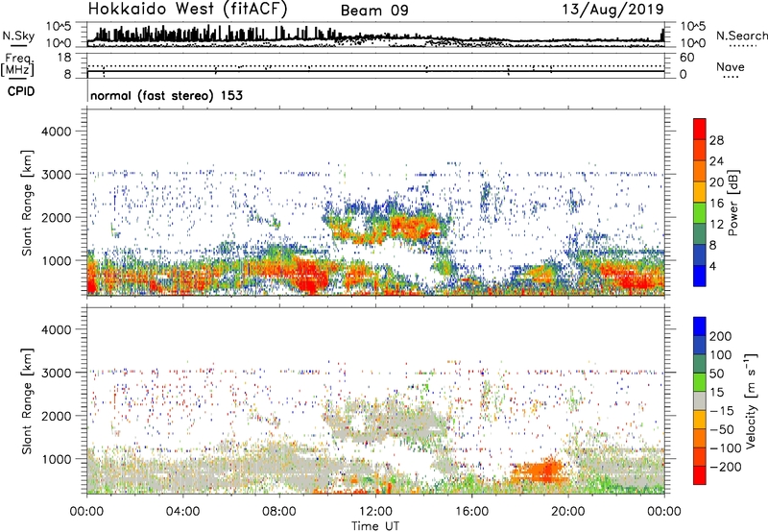Viewport: 768px width, 532px height.
Task: Click the blue bottom segment of Power colorbar
Action: tap(700, 277)
